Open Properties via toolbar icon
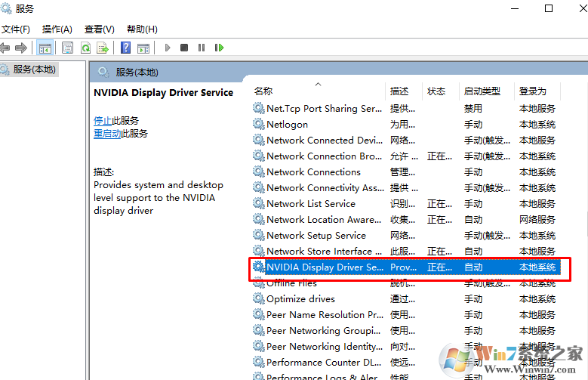The height and width of the screenshot is (380, 588). (67, 48)
